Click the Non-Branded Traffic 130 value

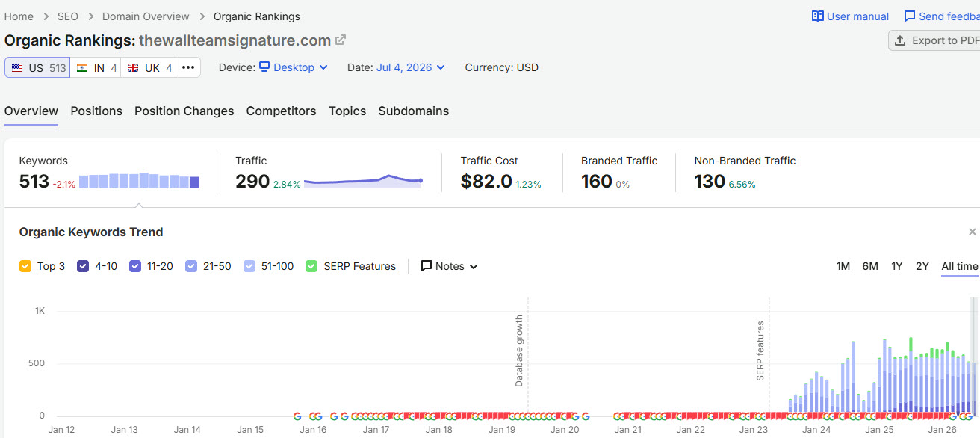click(x=710, y=182)
